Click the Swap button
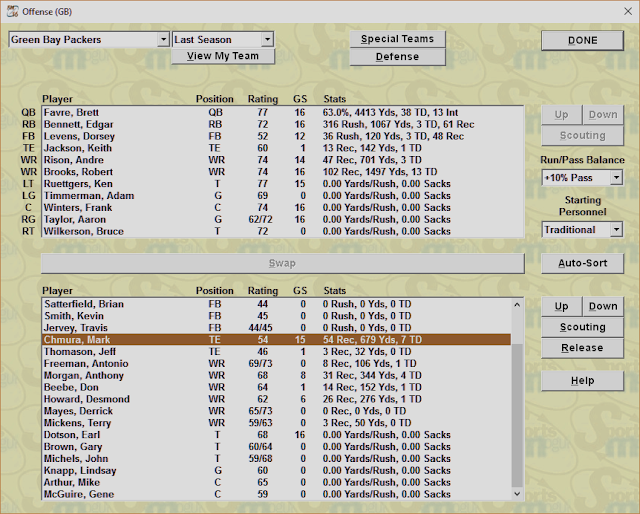 click(282, 263)
